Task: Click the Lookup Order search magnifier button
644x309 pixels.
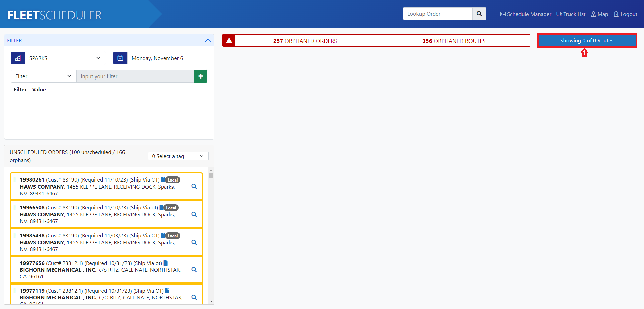Action: click(479, 14)
